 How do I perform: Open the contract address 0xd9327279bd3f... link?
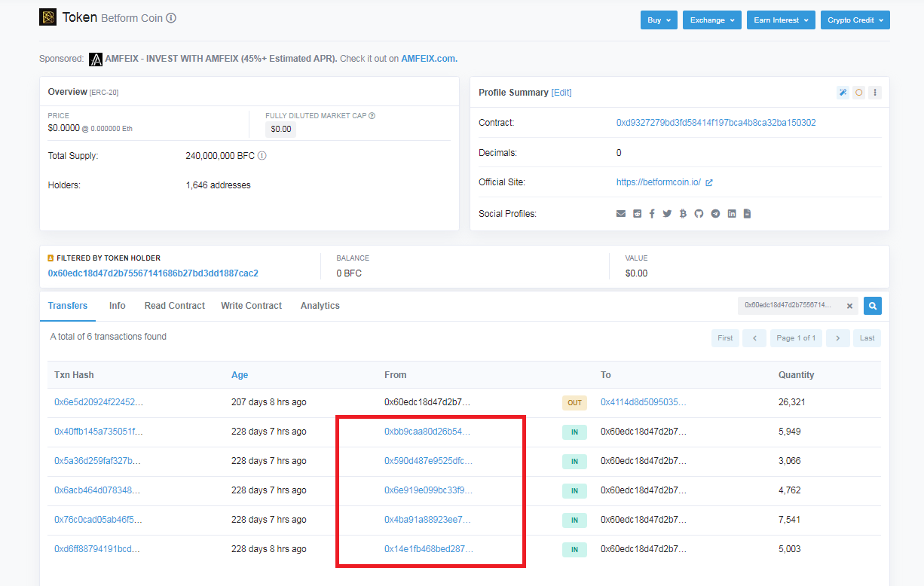click(716, 123)
